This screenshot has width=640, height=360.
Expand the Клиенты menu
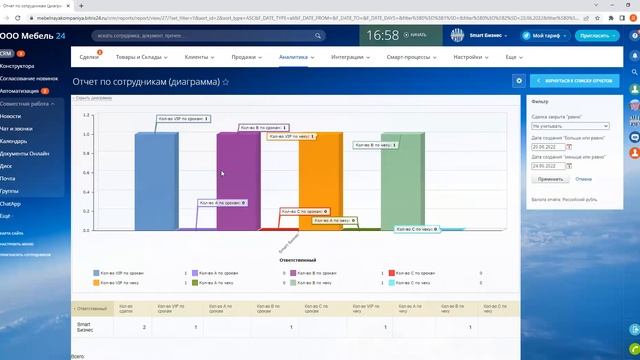point(199,57)
